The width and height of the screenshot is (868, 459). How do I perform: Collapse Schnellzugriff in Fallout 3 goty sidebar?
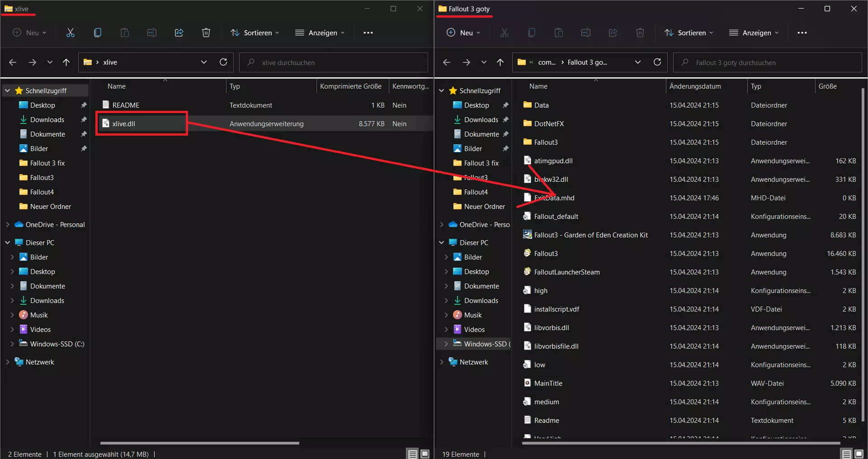point(442,90)
